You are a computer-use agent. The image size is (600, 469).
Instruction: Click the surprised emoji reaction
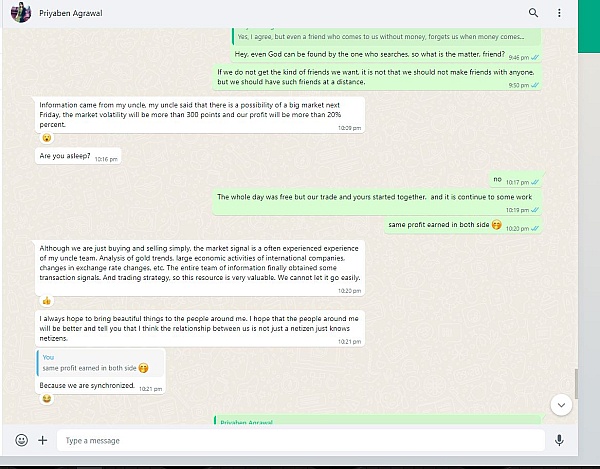tap(47, 138)
